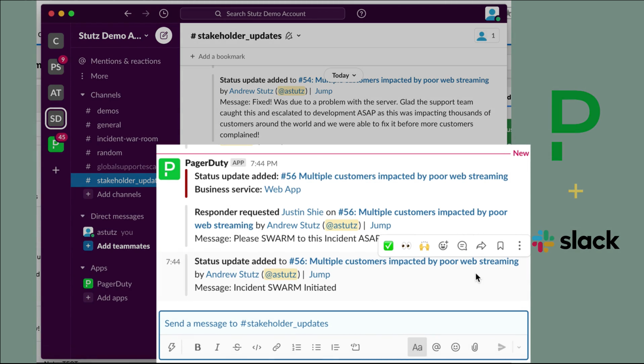
Task: Open More in the sidebar
Action: 99,76
